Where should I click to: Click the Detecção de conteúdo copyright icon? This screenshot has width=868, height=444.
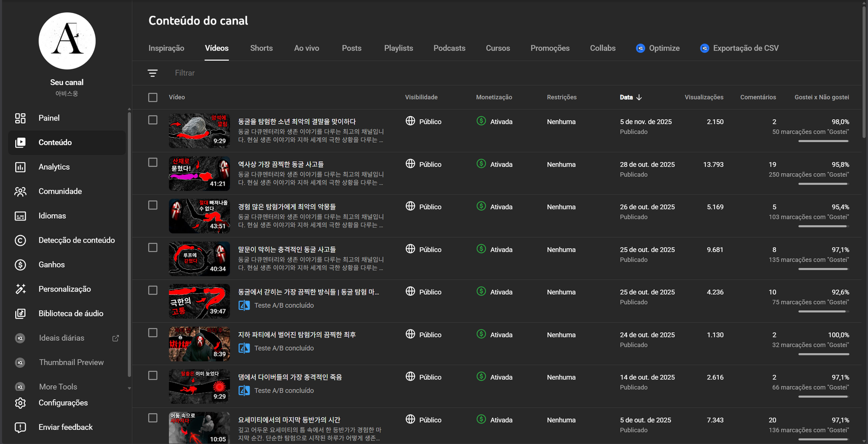(20, 240)
